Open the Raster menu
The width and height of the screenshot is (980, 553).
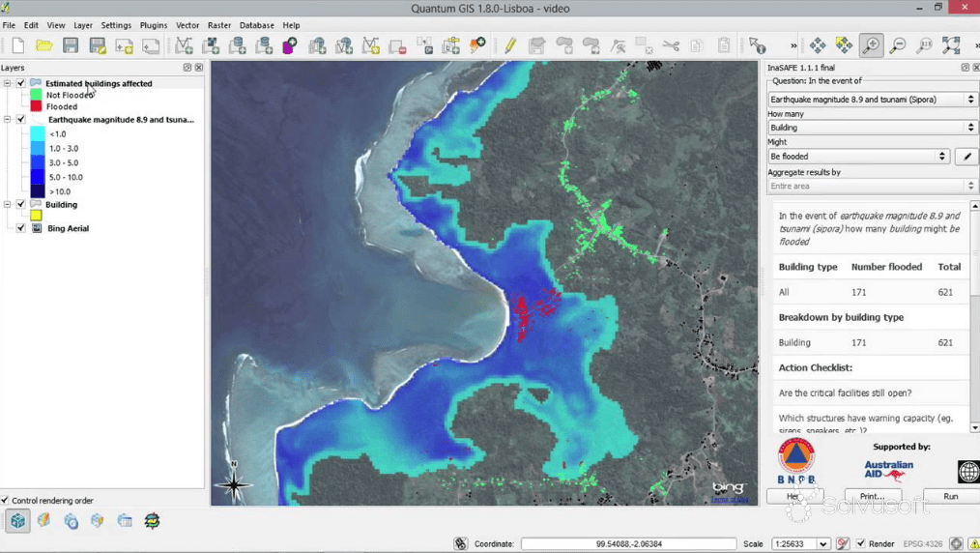click(x=219, y=25)
